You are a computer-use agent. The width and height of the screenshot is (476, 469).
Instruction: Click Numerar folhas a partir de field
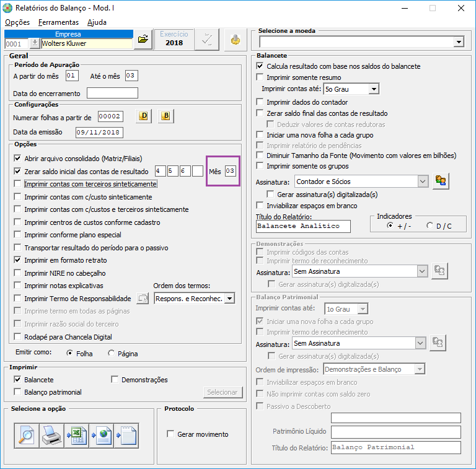110,116
